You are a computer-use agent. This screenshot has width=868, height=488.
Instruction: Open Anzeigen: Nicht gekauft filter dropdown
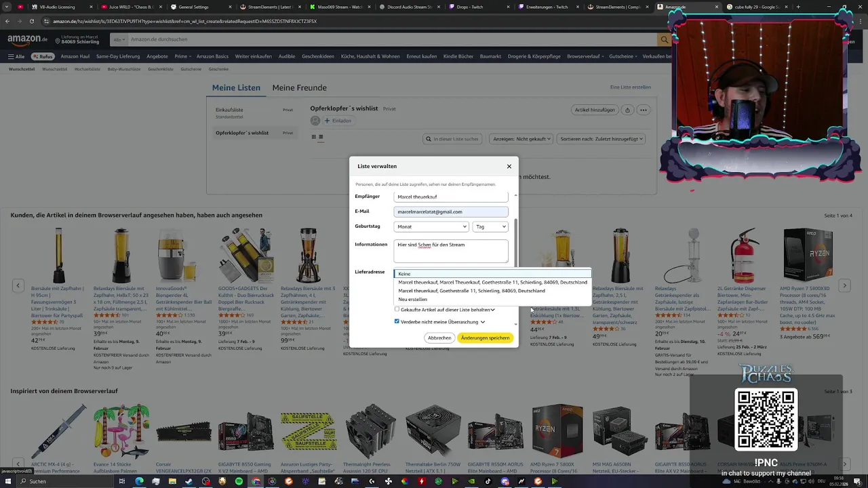coord(521,139)
